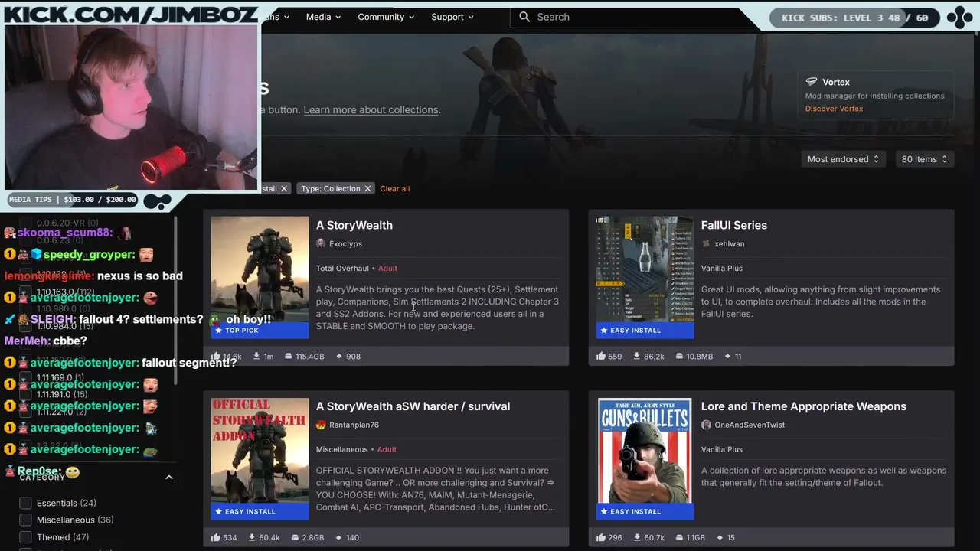Click the 'Great UI mods' description text
The width and height of the screenshot is (980, 551).
pyautogui.click(x=821, y=302)
